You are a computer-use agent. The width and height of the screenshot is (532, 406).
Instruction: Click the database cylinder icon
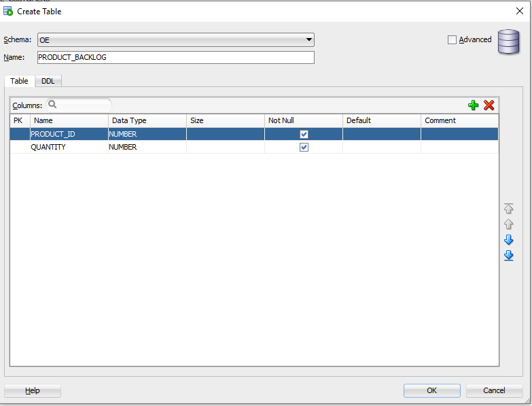pyautogui.click(x=508, y=41)
